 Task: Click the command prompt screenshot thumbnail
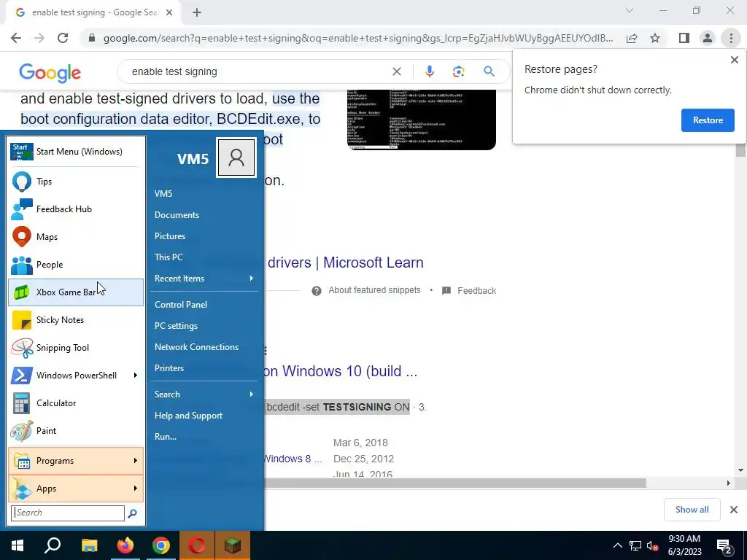click(x=421, y=119)
